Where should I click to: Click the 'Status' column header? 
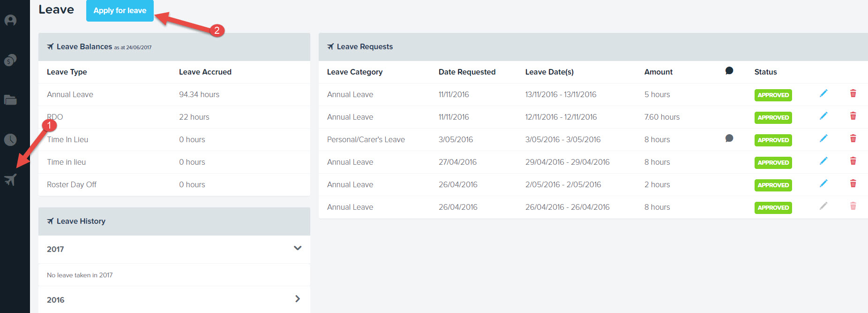(765, 72)
